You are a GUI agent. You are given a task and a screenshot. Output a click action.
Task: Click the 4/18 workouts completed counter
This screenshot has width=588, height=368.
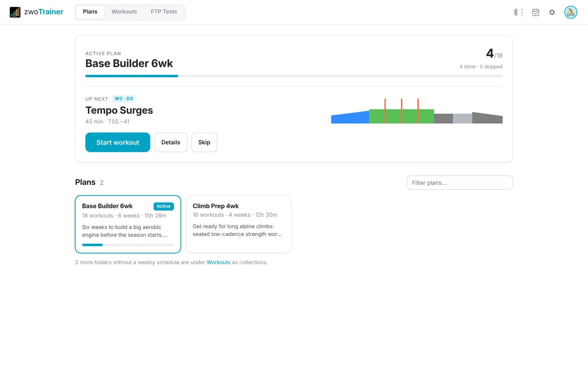pos(494,54)
